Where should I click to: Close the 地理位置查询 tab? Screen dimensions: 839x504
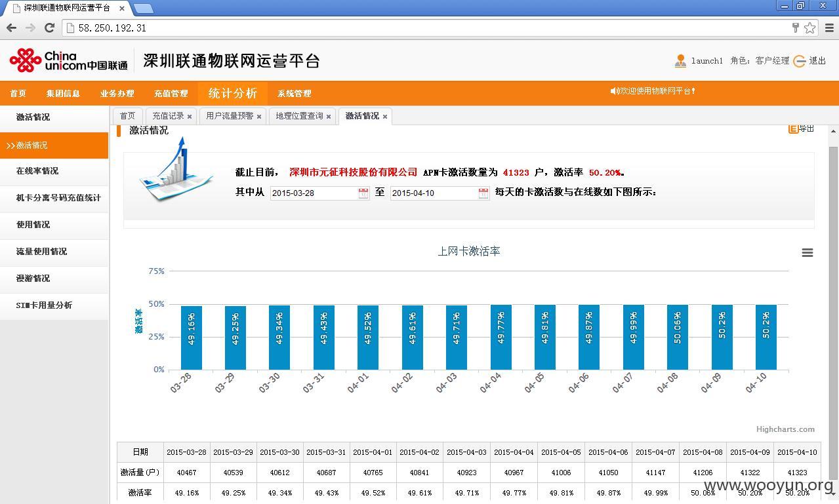tap(329, 117)
